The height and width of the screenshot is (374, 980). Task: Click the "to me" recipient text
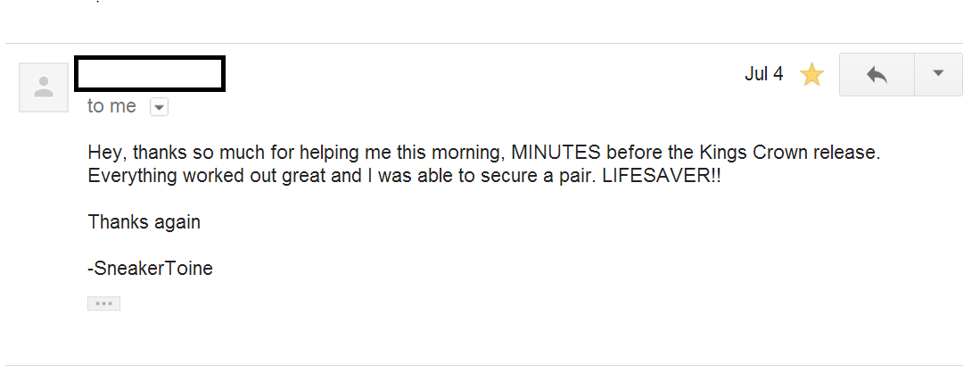111,106
